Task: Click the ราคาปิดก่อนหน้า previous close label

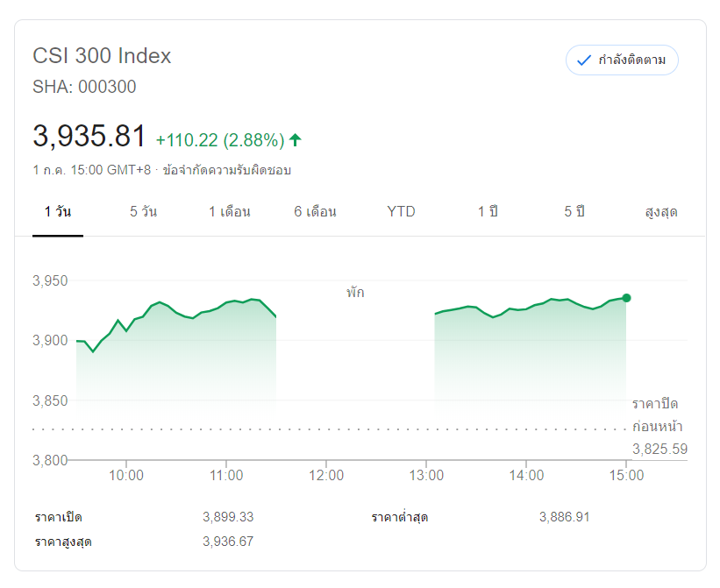Action: (656, 415)
